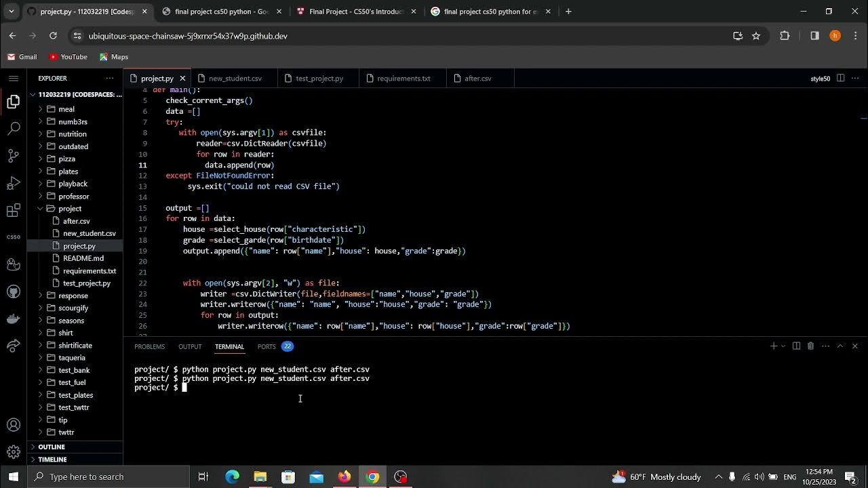Expand the meal folder
Viewport: 868px width, 488px height.
[75, 109]
